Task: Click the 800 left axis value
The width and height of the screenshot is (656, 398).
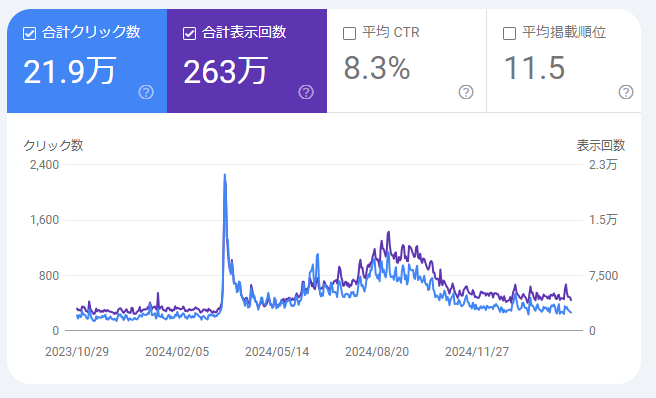Action: tap(49, 276)
